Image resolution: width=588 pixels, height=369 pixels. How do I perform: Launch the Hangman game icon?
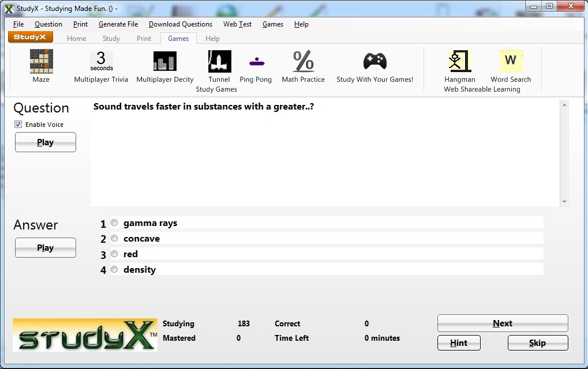(460, 61)
